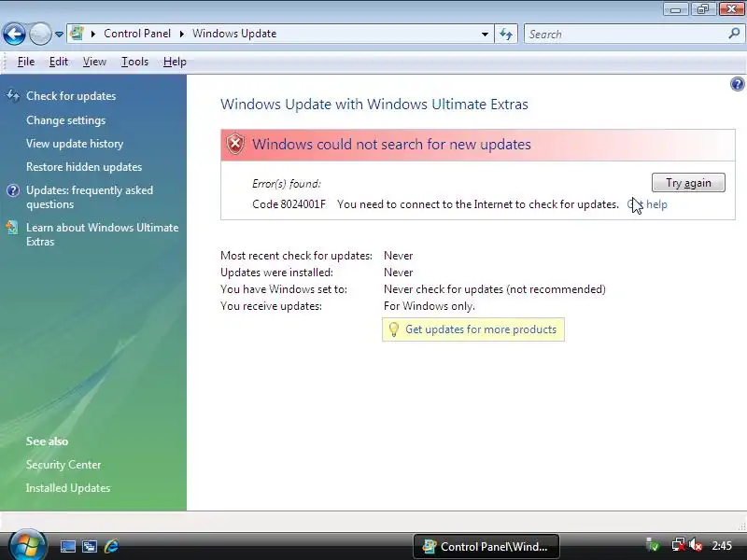The height and width of the screenshot is (560, 747).
Task: Click Control Panel\Wind... taskbar button
Action: point(486,546)
